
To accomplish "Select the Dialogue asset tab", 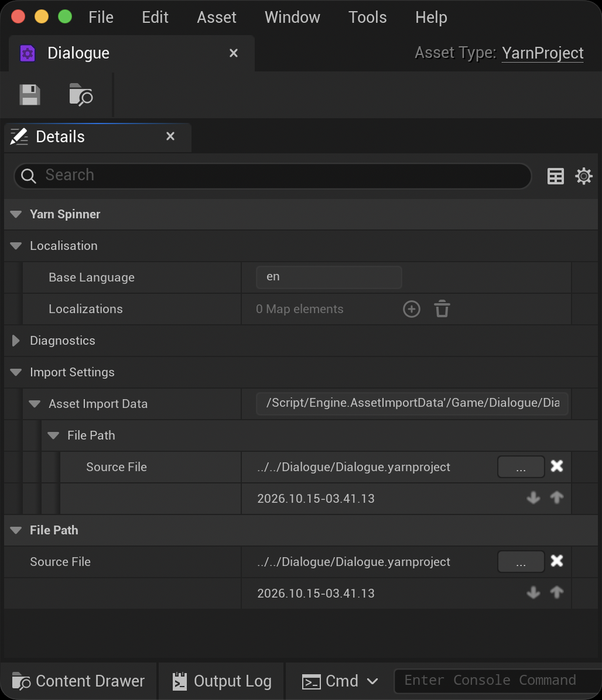I will [x=132, y=53].
